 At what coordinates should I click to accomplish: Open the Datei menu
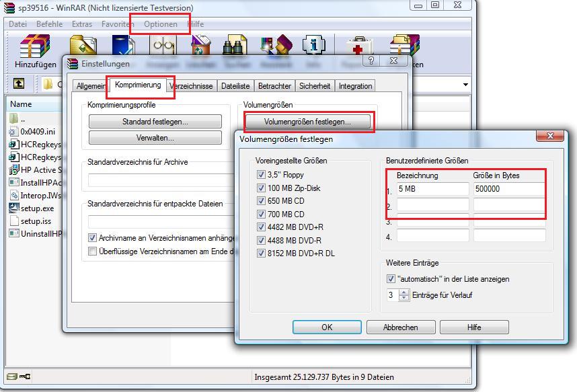pos(17,24)
